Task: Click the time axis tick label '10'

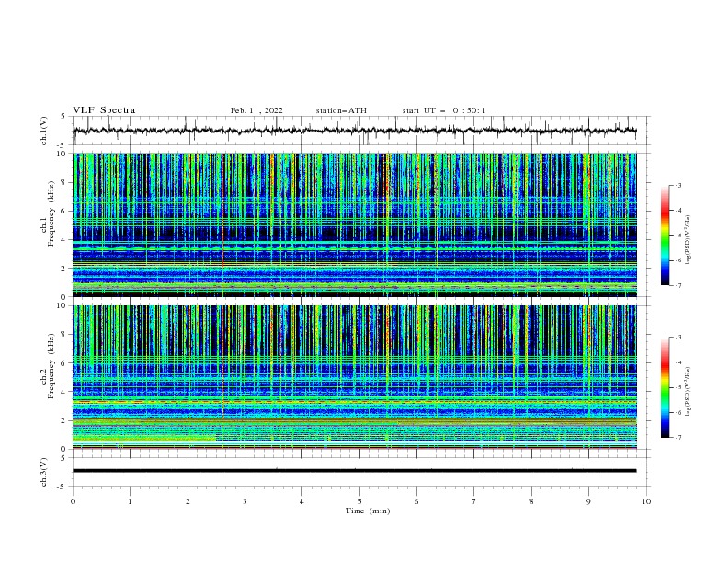Action: (646, 501)
